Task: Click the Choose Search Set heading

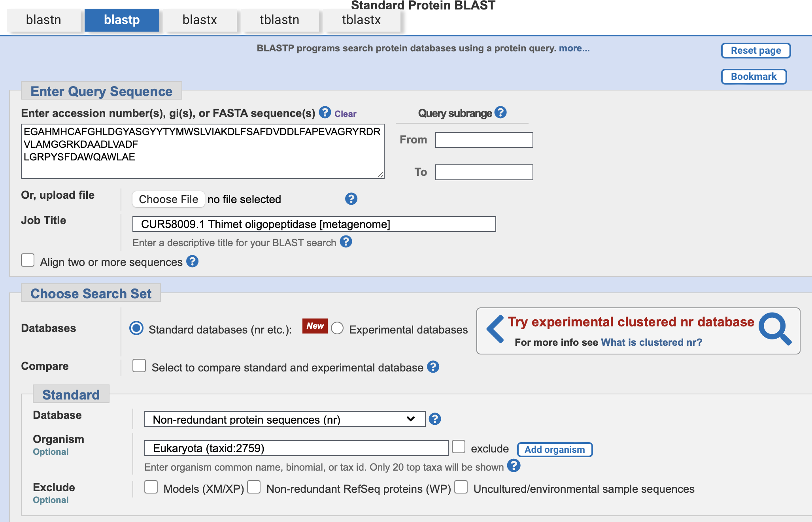Action: click(91, 294)
